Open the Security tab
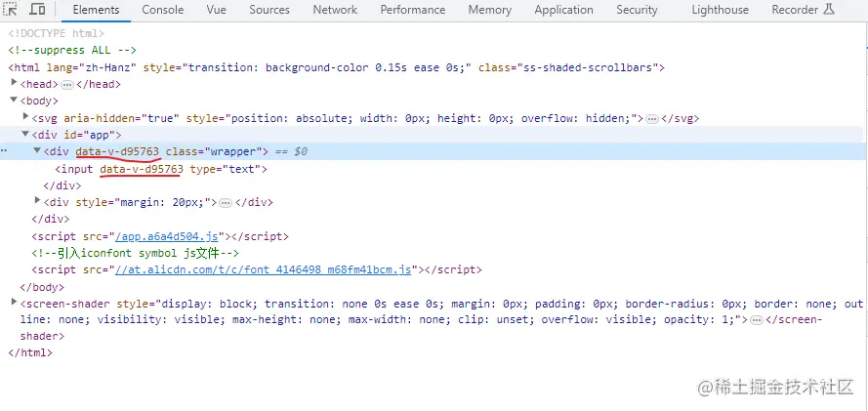868x411 pixels. pos(637,10)
